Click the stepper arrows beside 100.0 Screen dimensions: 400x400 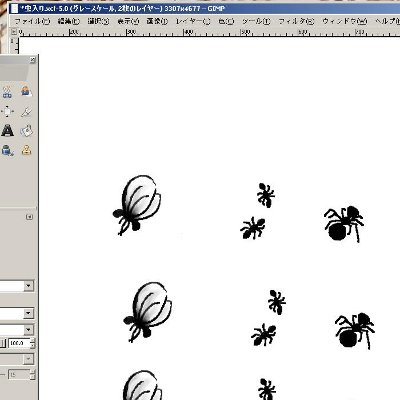pos(32,343)
